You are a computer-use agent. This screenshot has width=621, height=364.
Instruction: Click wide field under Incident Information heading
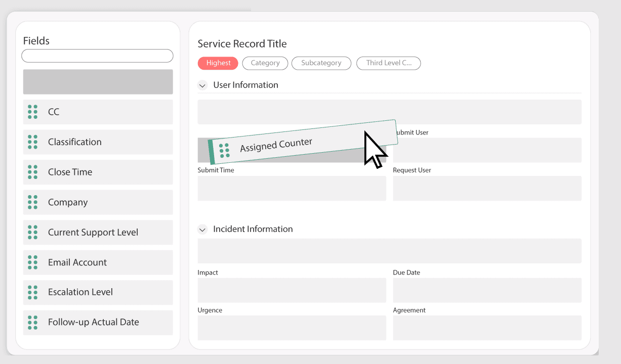pyautogui.click(x=390, y=251)
